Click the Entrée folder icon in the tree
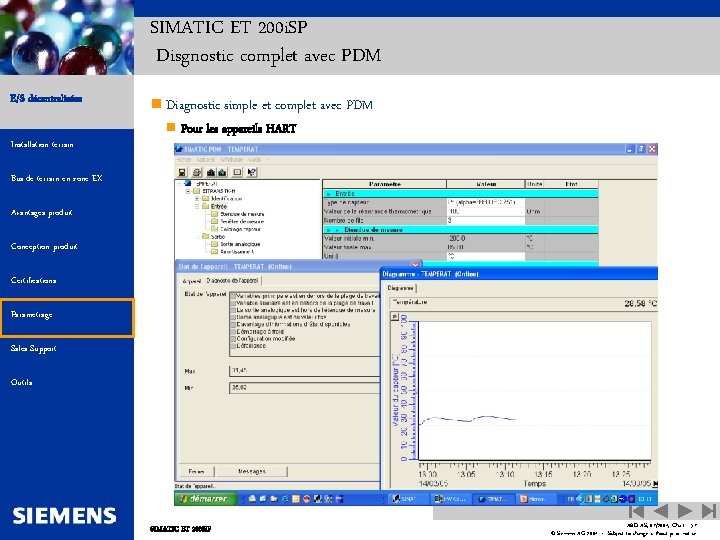The height and width of the screenshot is (540, 720). 206,206
